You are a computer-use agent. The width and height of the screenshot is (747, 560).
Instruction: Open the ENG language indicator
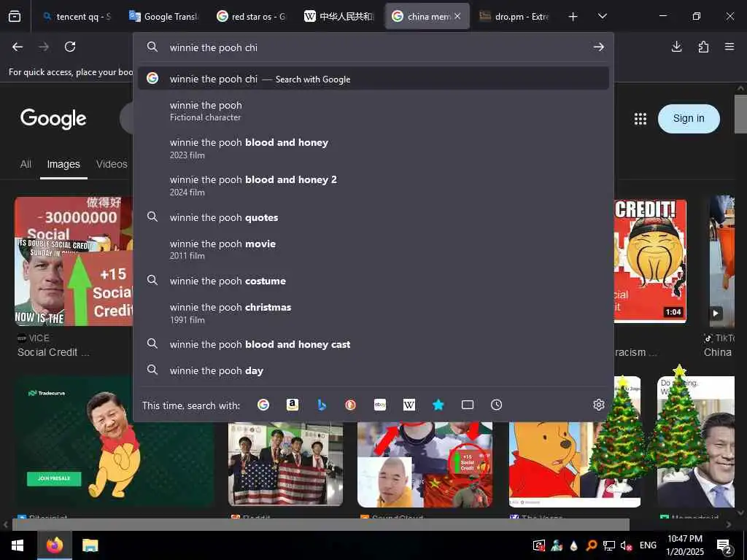pyautogui.click(x=648, y=545)
